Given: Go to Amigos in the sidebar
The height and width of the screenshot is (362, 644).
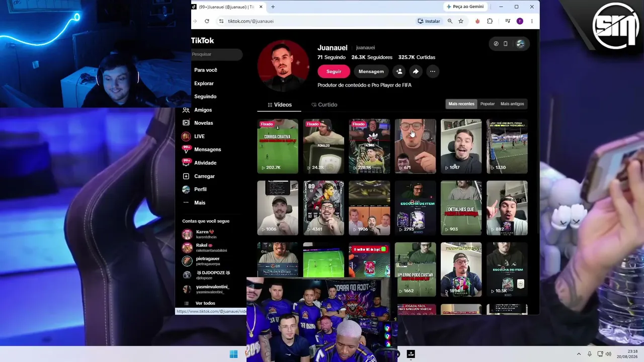Looking at the screenshot, I should 203,110.
